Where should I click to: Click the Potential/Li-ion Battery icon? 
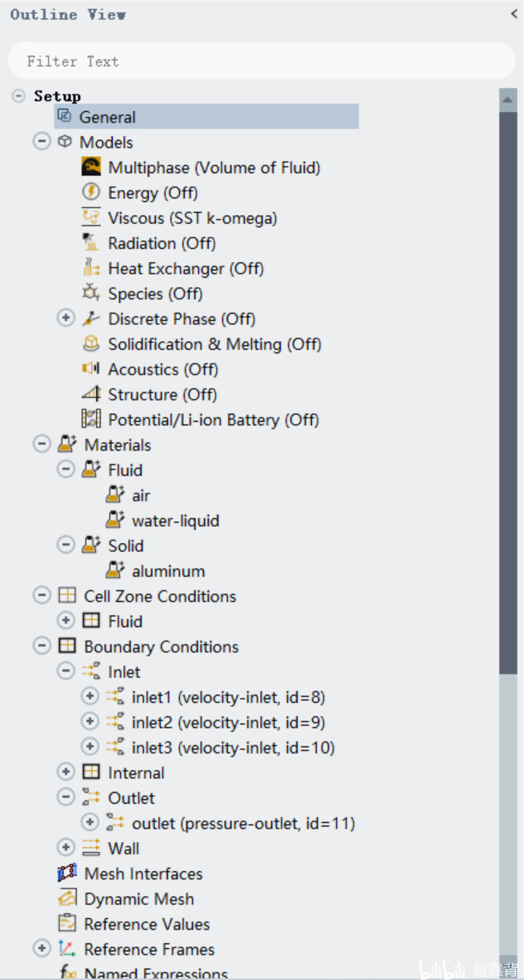91,420
